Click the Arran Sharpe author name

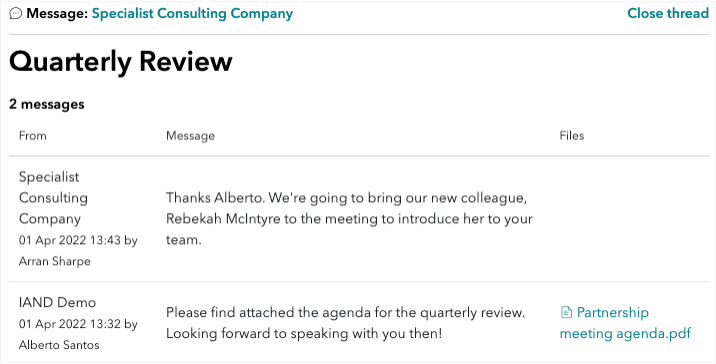pyautogui.click(x=54, y=261)
